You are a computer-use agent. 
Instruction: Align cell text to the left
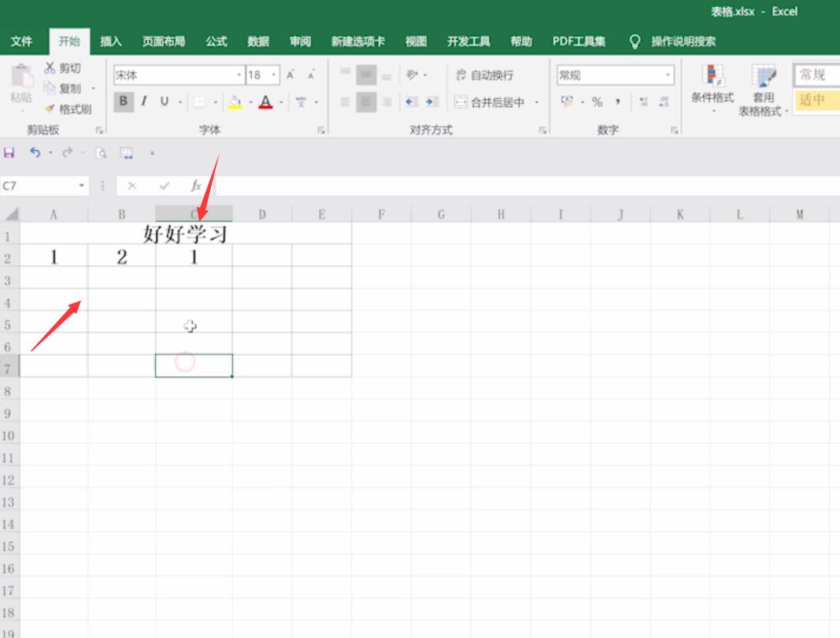346,101
